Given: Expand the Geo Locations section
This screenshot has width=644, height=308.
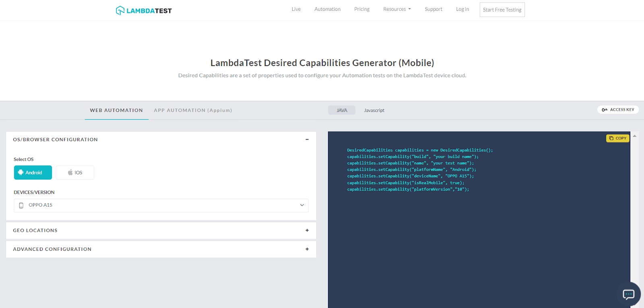Looking at the screenshot, I should (x=307, y=230).
